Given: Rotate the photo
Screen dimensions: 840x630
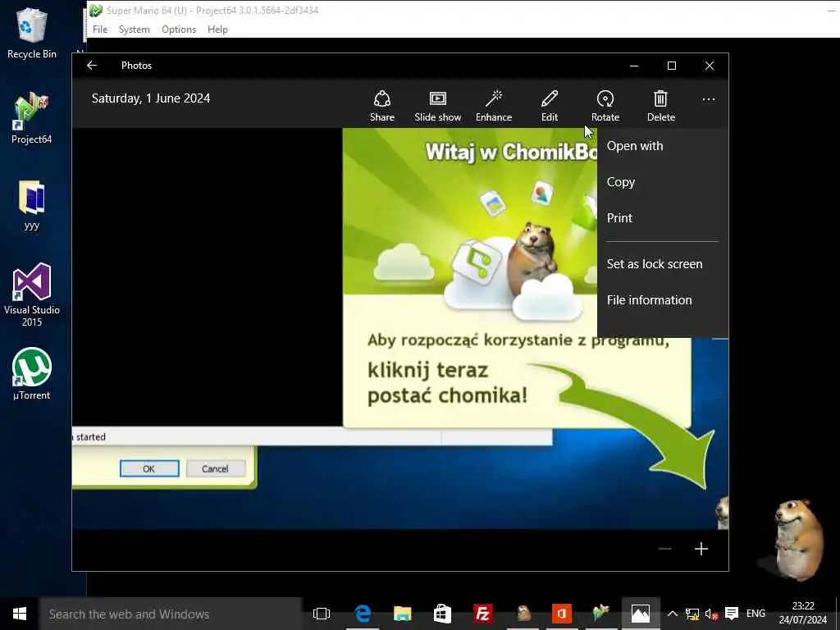Looking at the screenshot, I should tap(605, 106).
